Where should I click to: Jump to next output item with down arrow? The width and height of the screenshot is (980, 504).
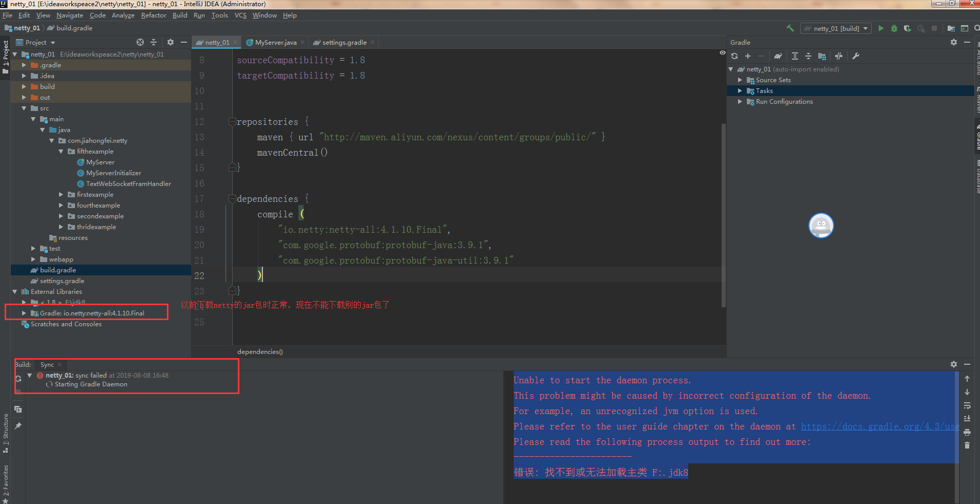[x=967, y=392]
